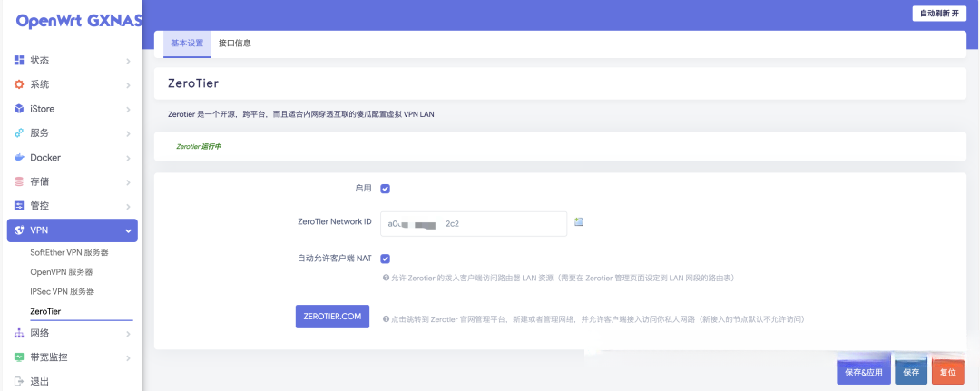Click the 保存 button
Image resolution: width=980 pixels, height=391 pixels.
pos(911,372)
